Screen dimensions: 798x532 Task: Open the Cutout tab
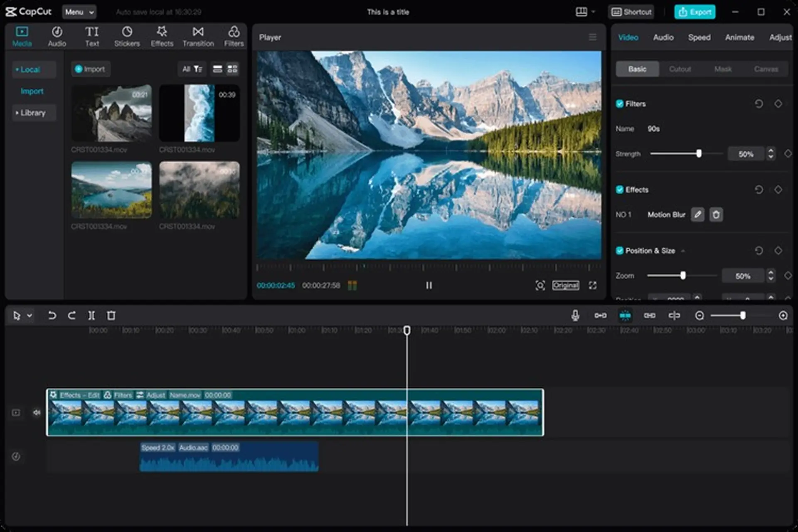point(680,69)
